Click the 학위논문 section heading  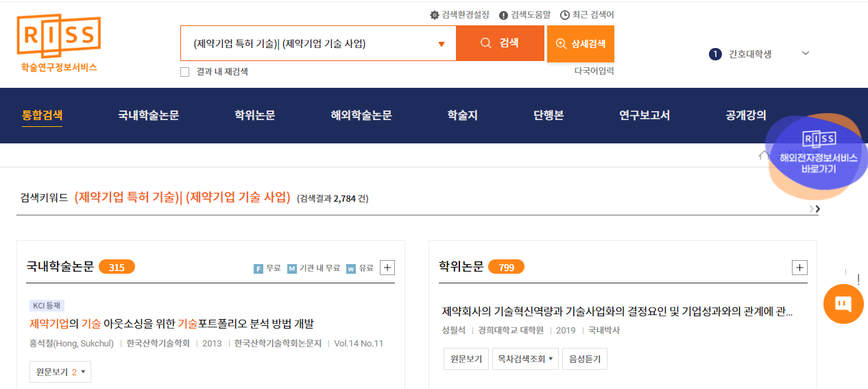point(461,267)
